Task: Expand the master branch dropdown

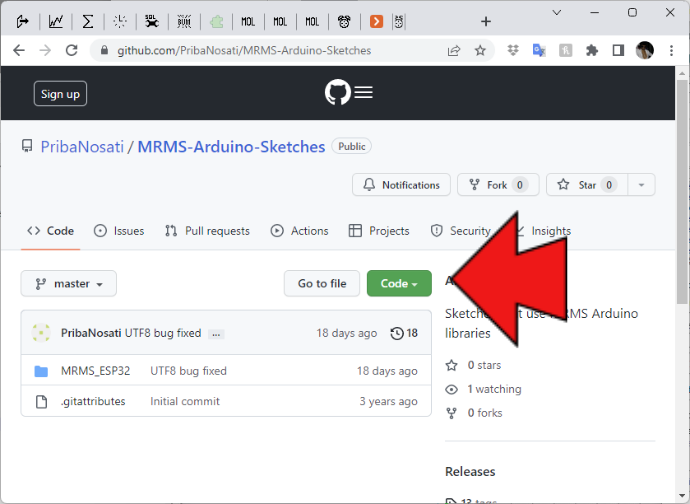Action: [x=69, y=284]
